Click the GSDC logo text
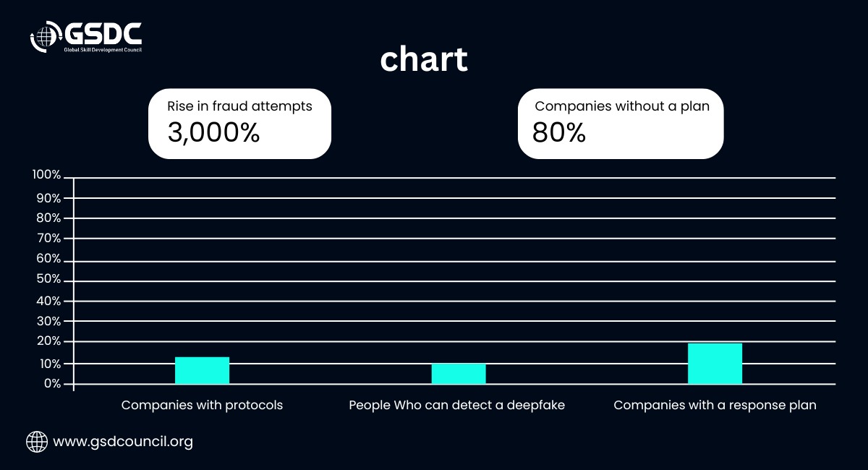868x470 pixels. [x=103, y=33]
